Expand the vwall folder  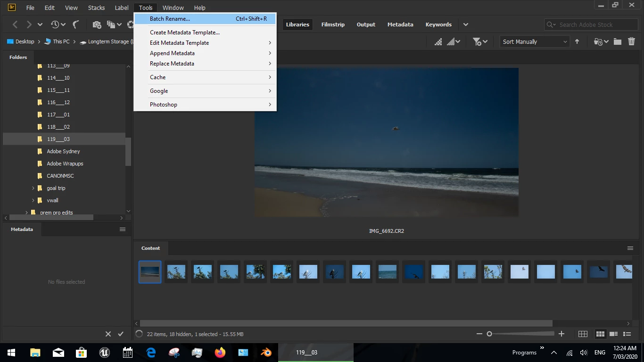33,200
